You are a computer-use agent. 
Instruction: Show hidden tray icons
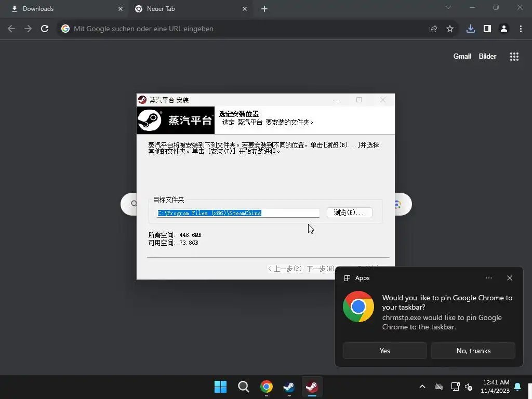click(422, 387)
